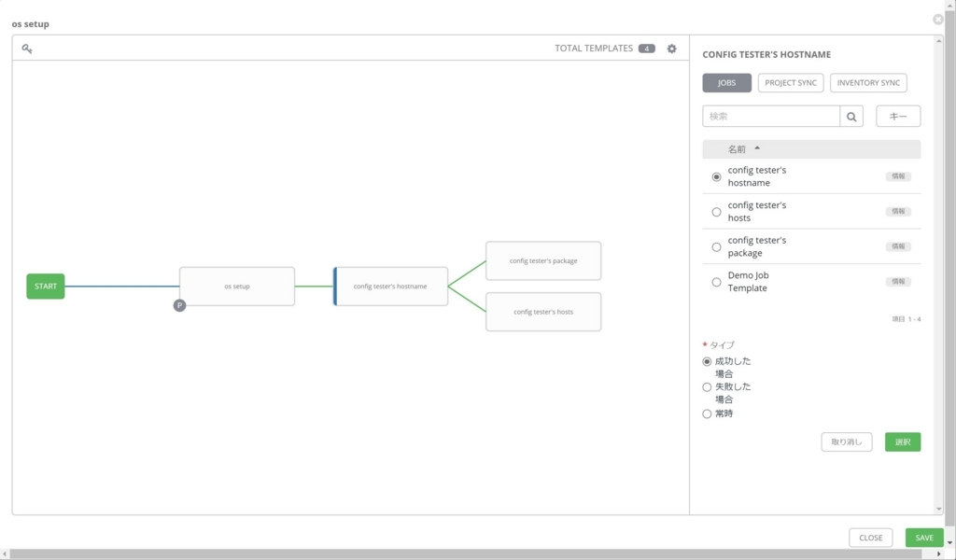This screenshot has height=560, width=956.
Task: Click the 情報 badge for config tester's package
Action: pos(898,246)
